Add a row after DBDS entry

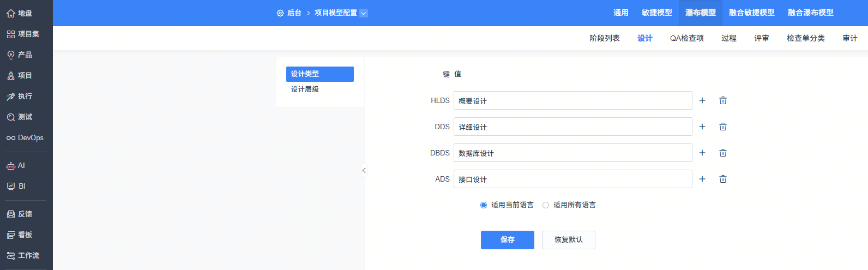point(702,153)
